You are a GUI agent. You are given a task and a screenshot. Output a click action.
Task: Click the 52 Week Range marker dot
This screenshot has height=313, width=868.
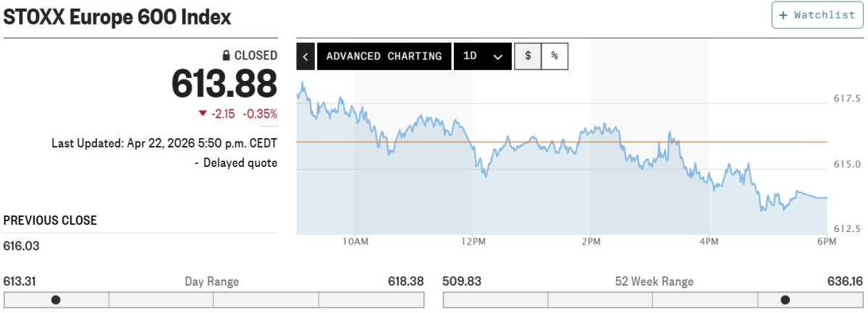click(x=785, y=300)
